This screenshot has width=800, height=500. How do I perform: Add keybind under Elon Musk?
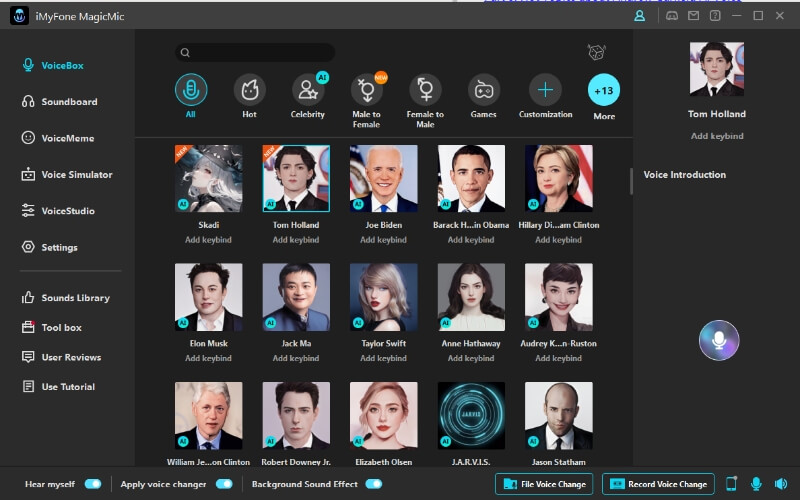click(208, 358)
